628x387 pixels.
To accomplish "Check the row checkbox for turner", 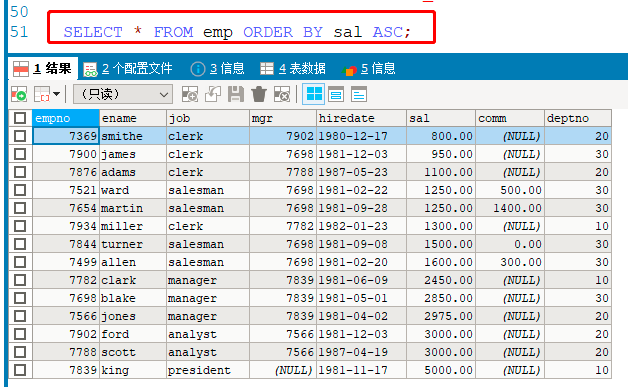I will point(20,244).
